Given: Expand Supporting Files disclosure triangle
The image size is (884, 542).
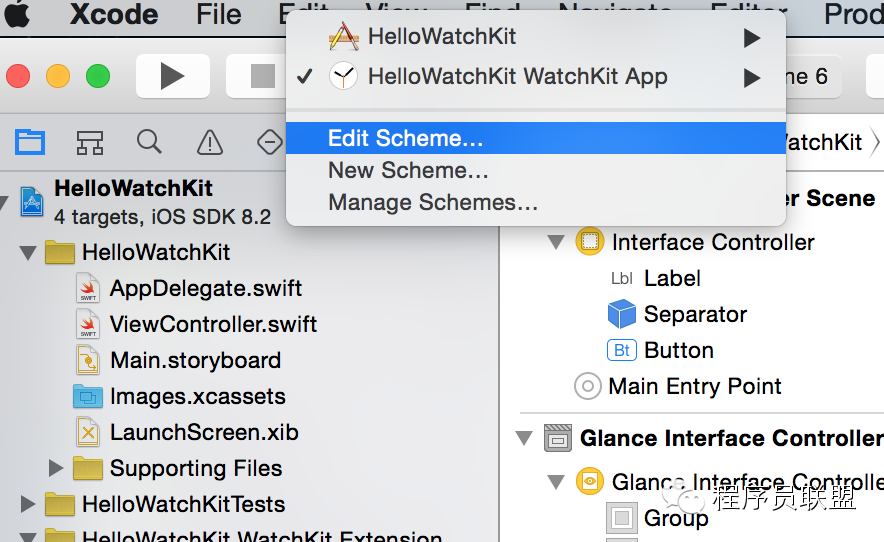Looking at the screenshot, I should click(x=55, y=468).
